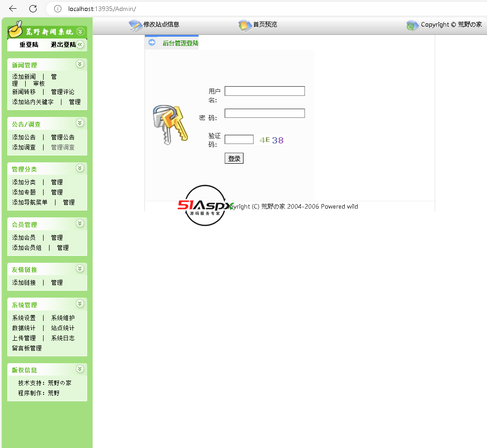Collapse the 荒野新闻系统 header chevron
The height and width of the screenshot is (448, 487).
(80, 32)
